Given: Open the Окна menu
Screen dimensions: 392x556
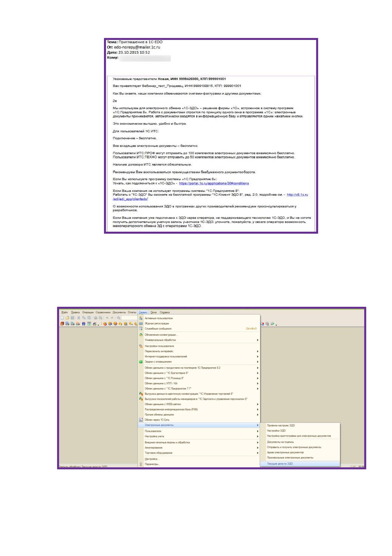Looking at the screenshot, I should point(153,312).
